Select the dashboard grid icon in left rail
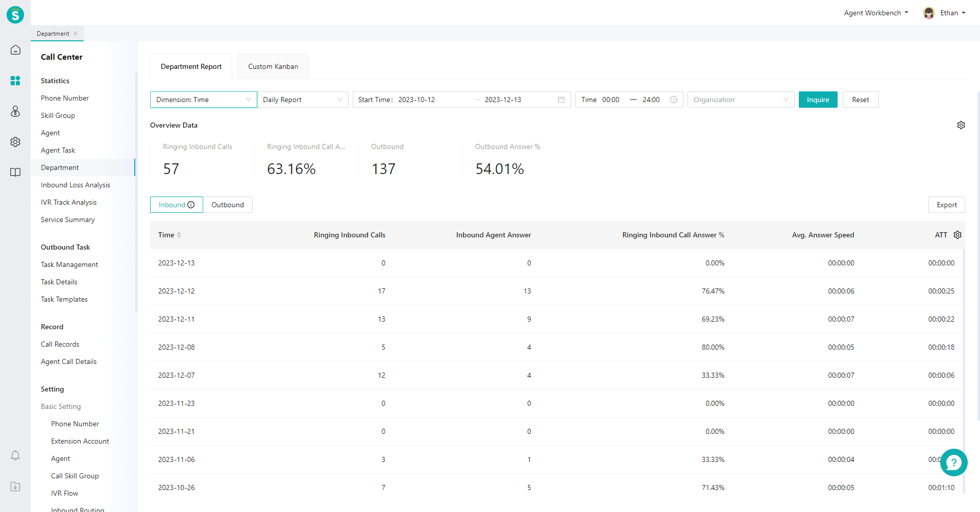 tap(15, 81)
